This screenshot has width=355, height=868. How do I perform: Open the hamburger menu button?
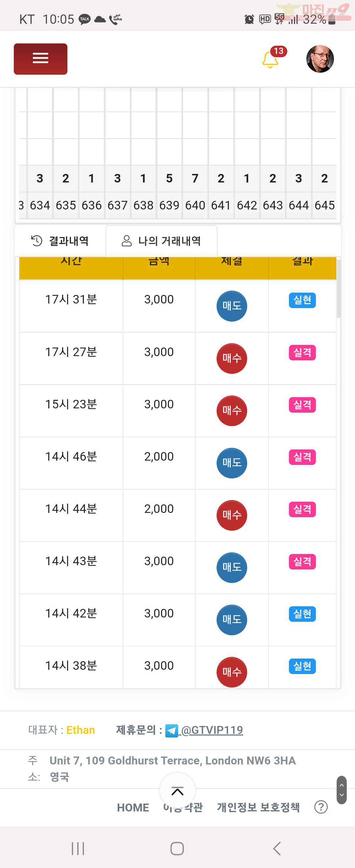(x=40, y=59)
